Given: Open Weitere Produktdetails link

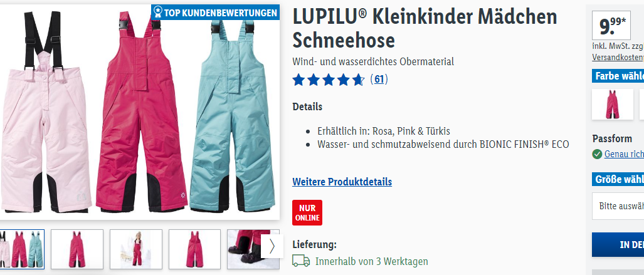Looking at the screenshot, I should [x=342, y=182].
